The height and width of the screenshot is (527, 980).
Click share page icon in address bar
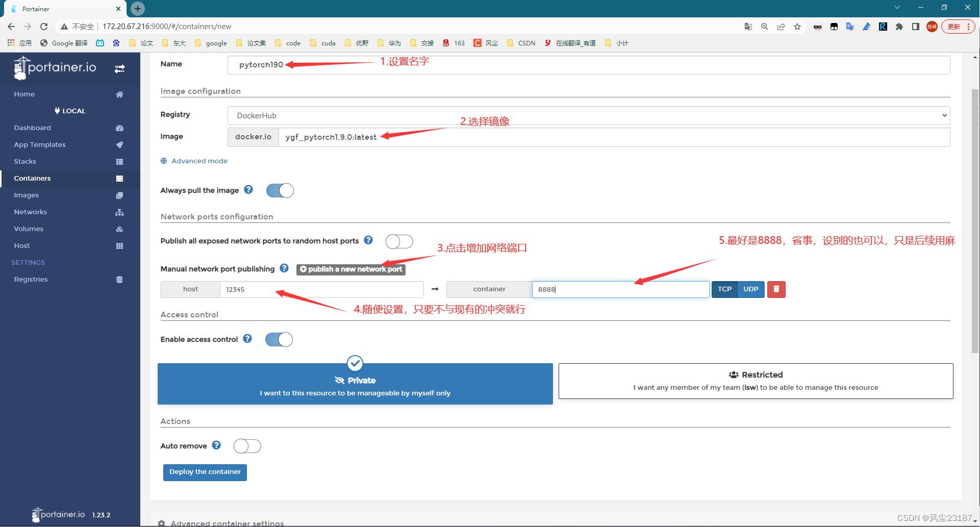[781, 27]
